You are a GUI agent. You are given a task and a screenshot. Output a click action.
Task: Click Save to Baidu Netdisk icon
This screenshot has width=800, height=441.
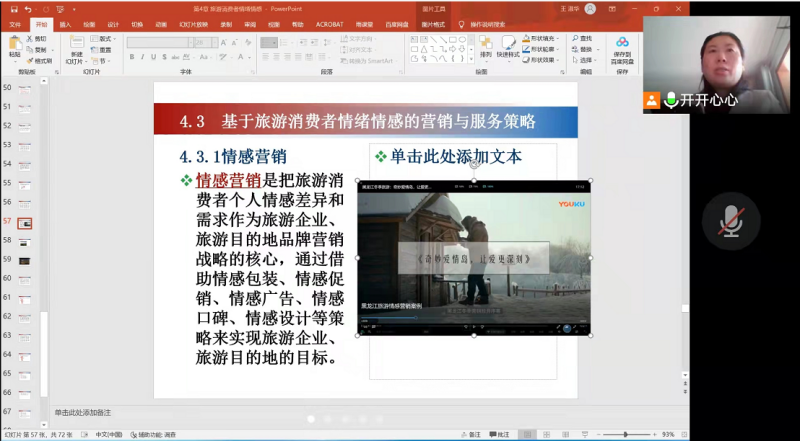[622, 46]
